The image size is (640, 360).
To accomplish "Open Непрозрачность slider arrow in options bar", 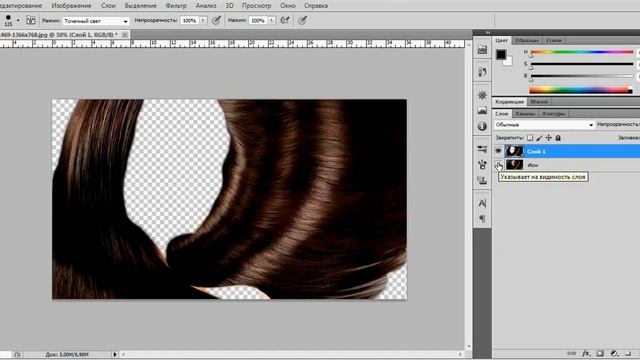I will [203, 20].
